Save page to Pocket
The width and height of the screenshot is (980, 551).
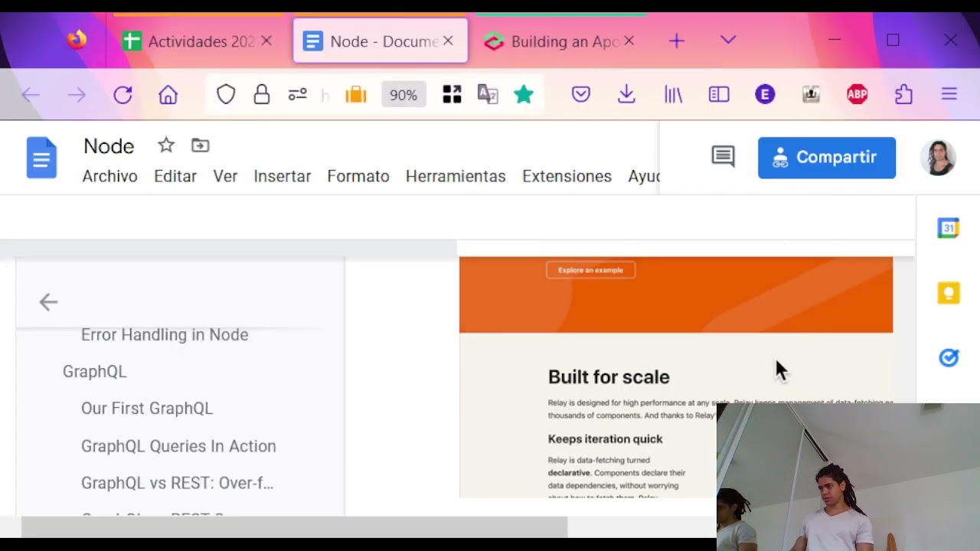tap(581, 95)
